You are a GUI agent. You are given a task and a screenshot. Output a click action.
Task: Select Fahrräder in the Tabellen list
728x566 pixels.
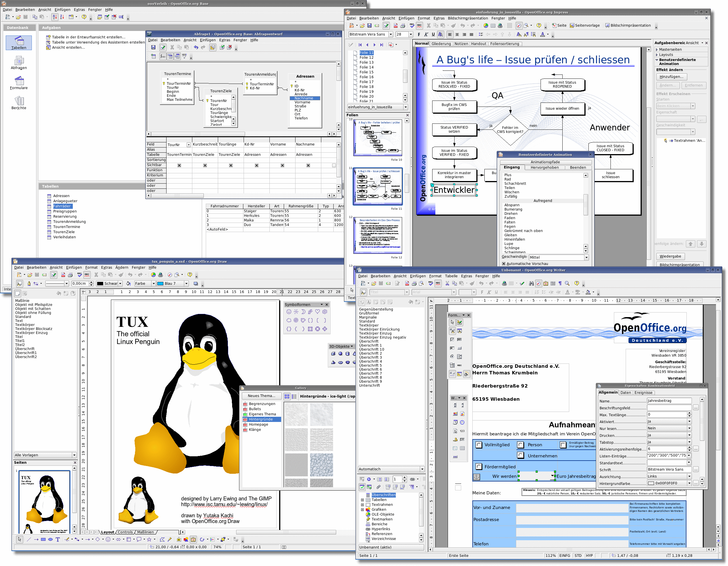(62, 206)
